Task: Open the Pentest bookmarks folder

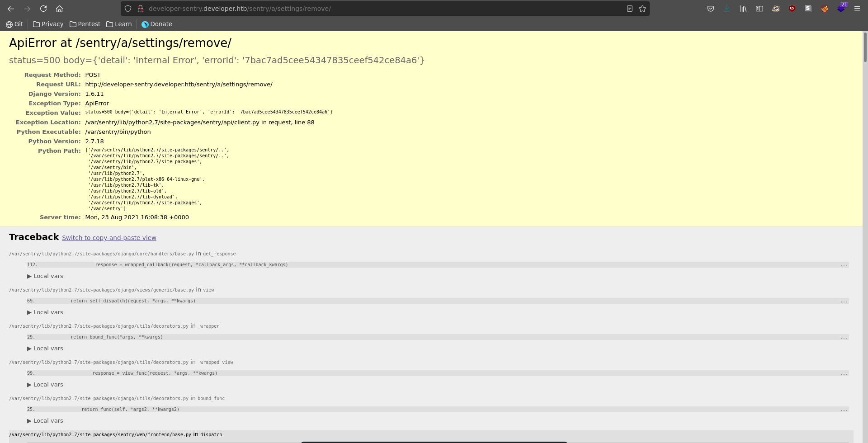Action: 85,24
